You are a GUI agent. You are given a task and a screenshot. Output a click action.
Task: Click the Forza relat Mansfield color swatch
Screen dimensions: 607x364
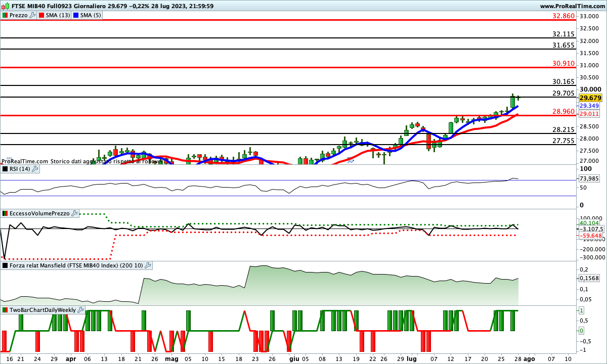click(x=5, y=265)
